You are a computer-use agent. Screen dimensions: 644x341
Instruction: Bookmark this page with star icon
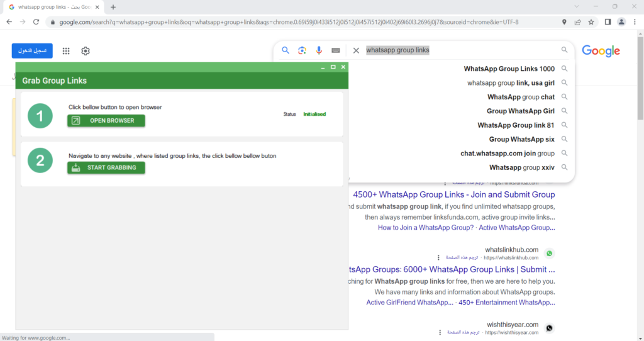(x=591, y=22)
